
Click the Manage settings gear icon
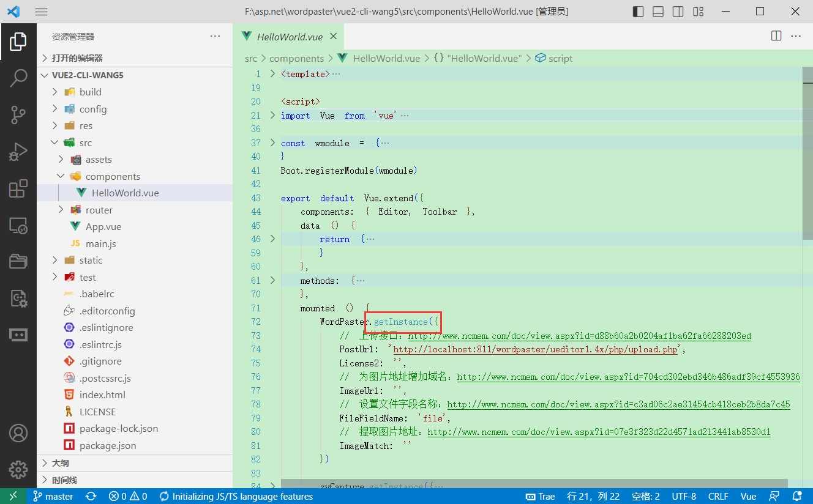click(18, 469)
